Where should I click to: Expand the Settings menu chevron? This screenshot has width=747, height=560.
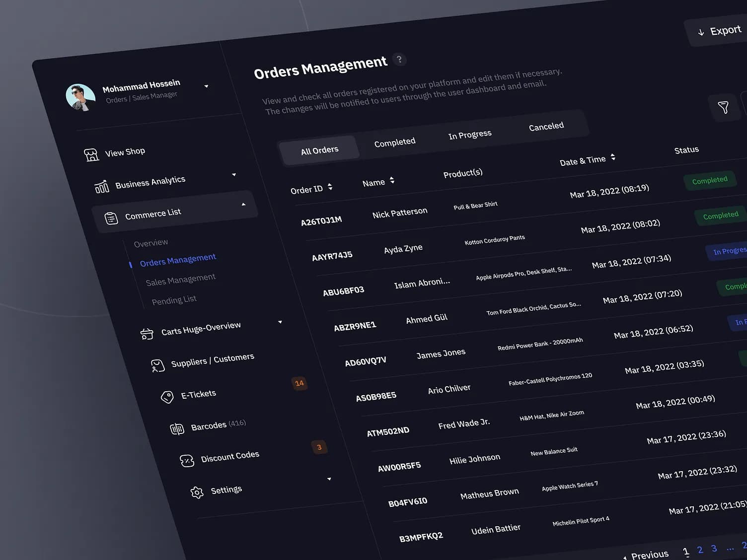point(329,478)
